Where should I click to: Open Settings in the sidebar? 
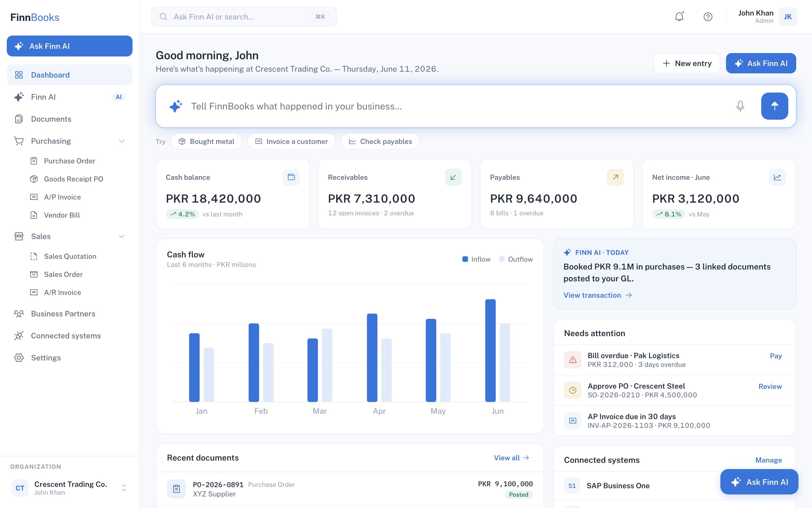click(x=69, y=358)
